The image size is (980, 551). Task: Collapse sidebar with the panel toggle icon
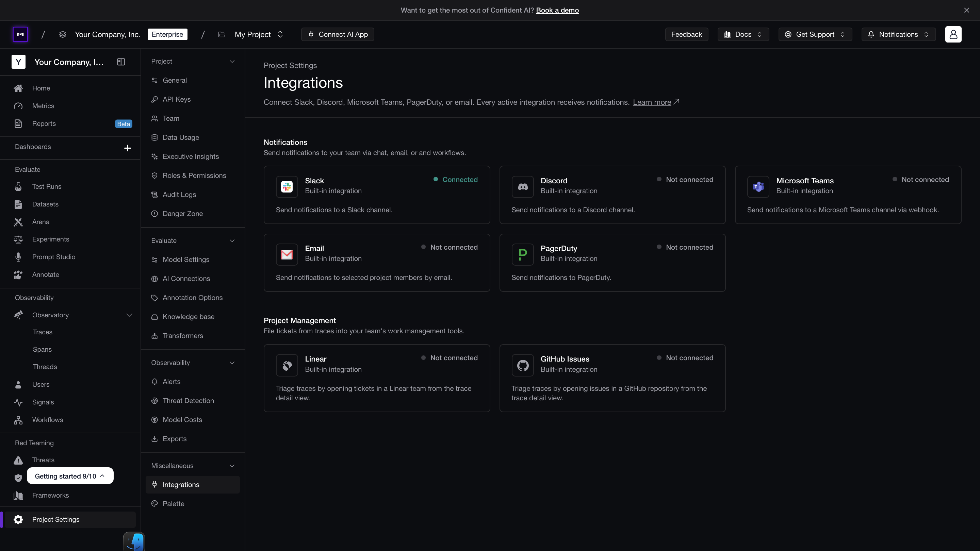121,62
